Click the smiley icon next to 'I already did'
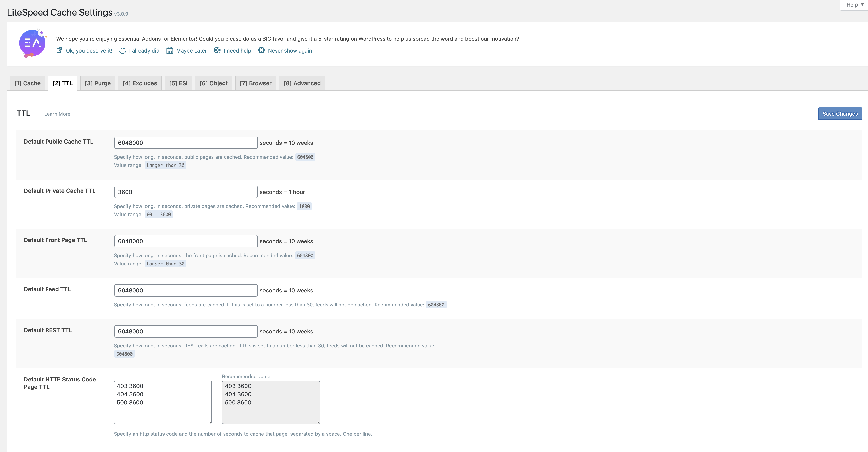Image resolution: width=868 pixels, height=452 pixels. tap(123, 51)
